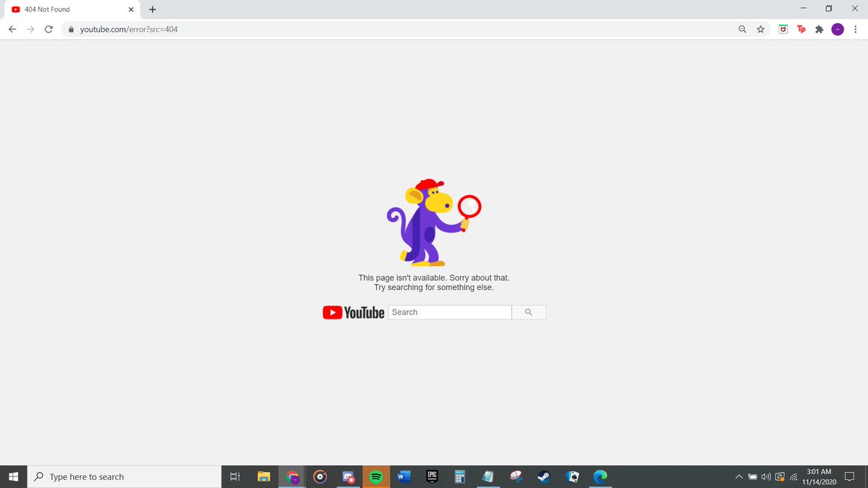Click the security alert tray icon
This screenshot has height=488, width=868.
pyautogui.click(x=780, y=477)
